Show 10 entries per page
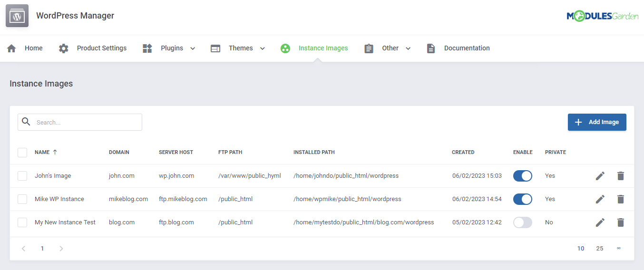 [581, 248]
